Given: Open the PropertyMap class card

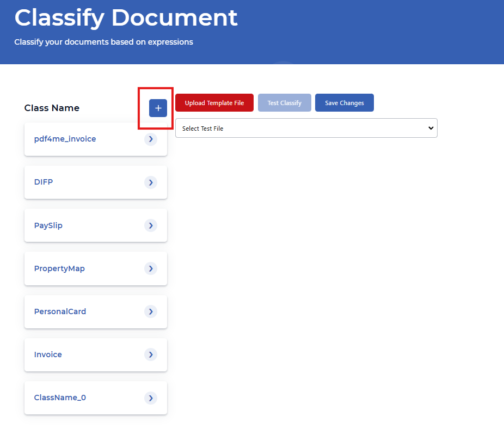Looking at the screenshot, I should pos(59,268).
